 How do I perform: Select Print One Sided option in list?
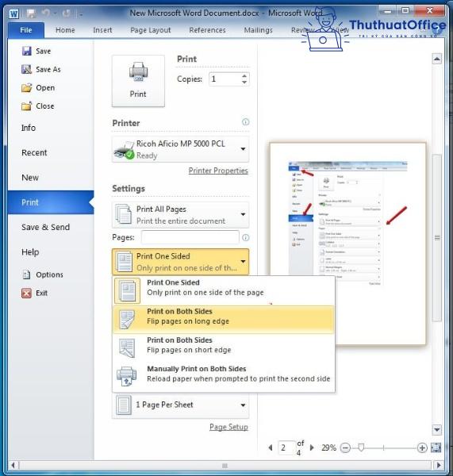224,291
